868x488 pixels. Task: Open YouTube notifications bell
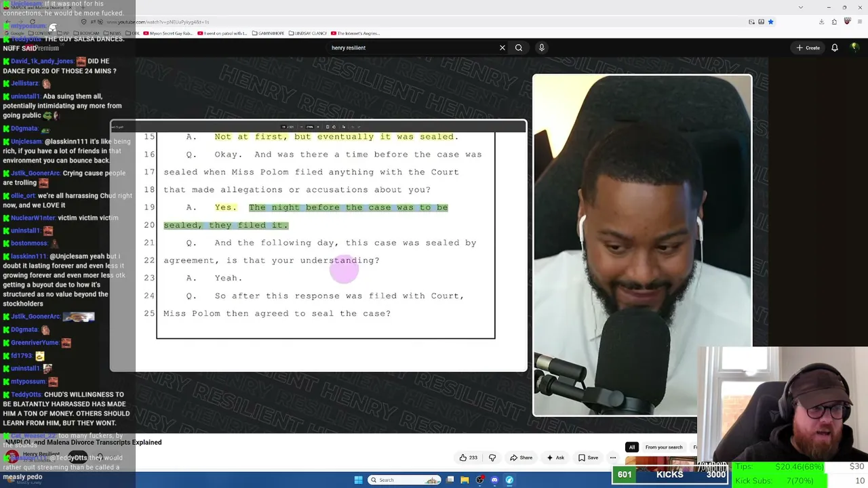(x=835, y=47)
